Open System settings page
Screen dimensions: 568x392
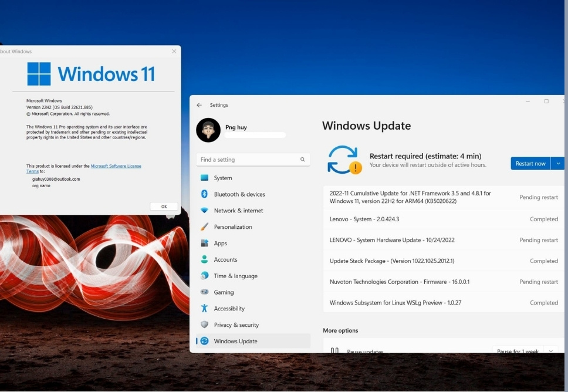coord(253,178)
